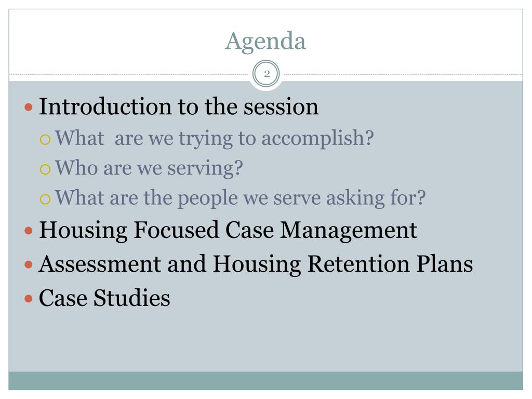This screenshot has width=532, height=399.
Task: Click the Agenda slide title
Action: coord(265,42)
